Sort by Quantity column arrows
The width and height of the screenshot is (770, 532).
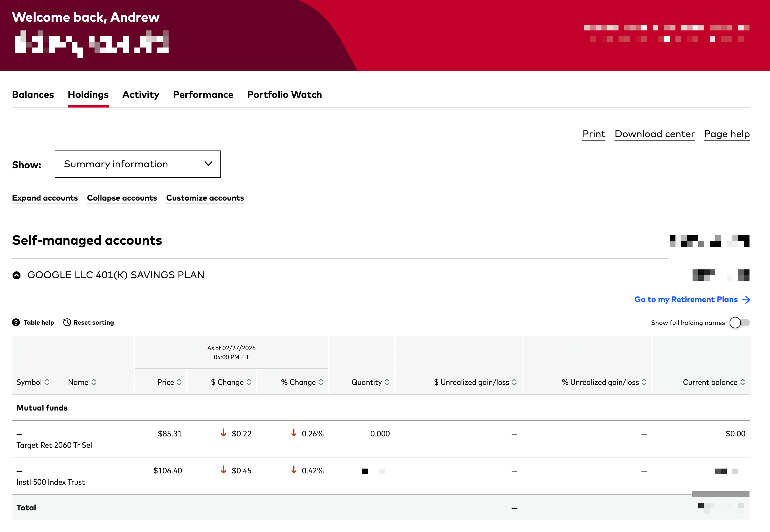point(387,382)
